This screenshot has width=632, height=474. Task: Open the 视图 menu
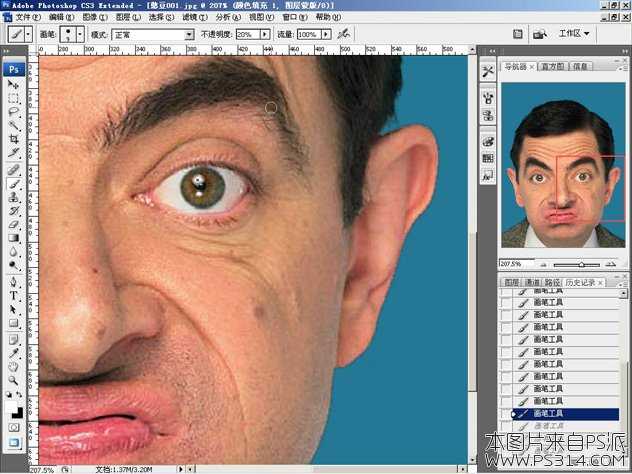point(261,17)
